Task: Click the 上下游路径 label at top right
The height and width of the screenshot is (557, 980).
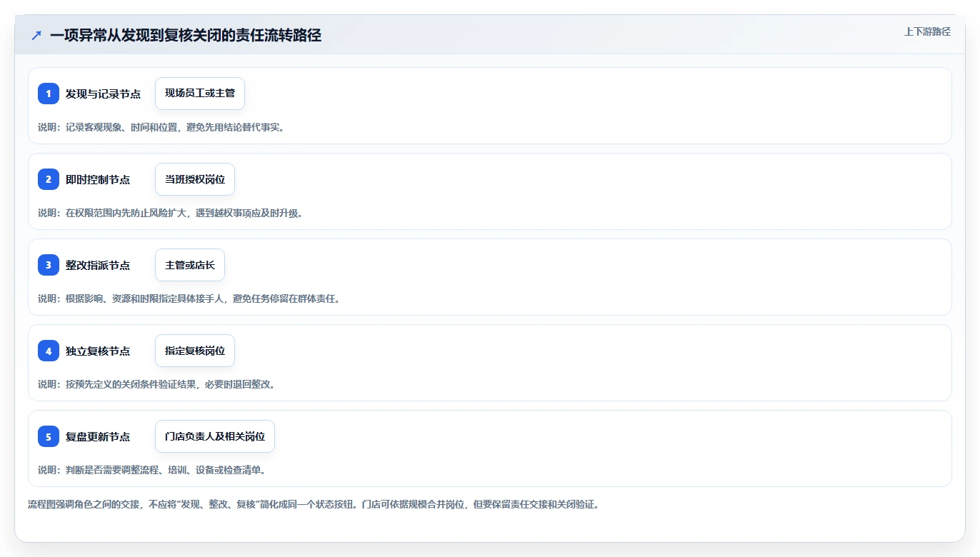Action: 927,31
